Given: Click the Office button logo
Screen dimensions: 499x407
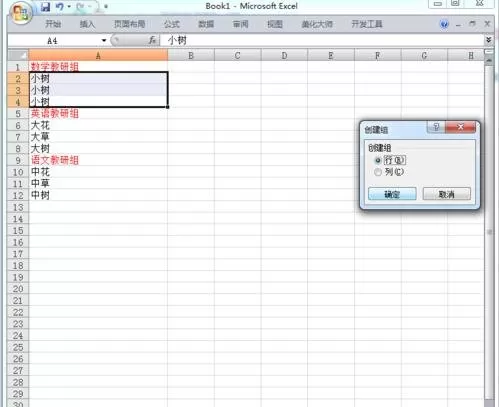Looking at the screenshot, I should click(20, 13).
